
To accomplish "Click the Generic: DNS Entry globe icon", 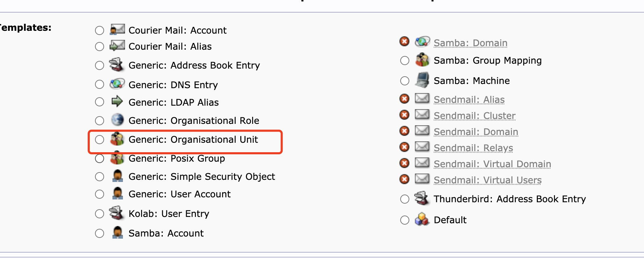I will coord(117,84).
